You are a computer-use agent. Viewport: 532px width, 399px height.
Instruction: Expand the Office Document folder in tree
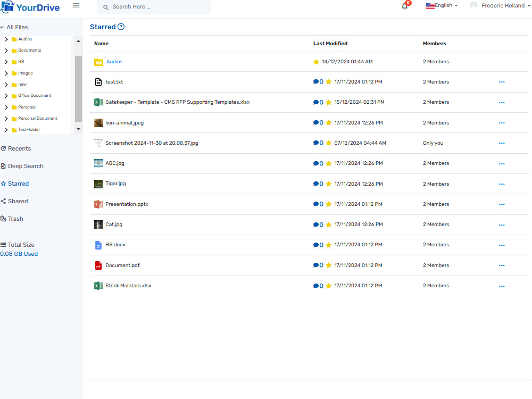tap(6, 96)
